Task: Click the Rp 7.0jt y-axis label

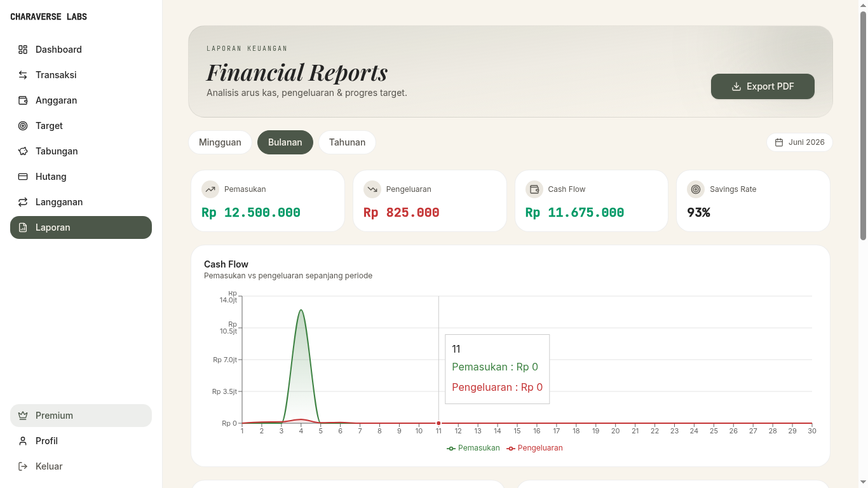Action: pyautogui.click(x=225, y=360)
